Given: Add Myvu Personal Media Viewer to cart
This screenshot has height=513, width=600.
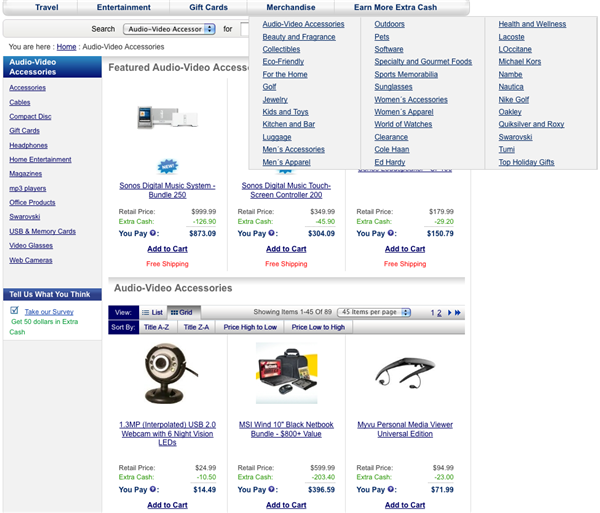Looking at the screenshot, I should tap(405, 505).
